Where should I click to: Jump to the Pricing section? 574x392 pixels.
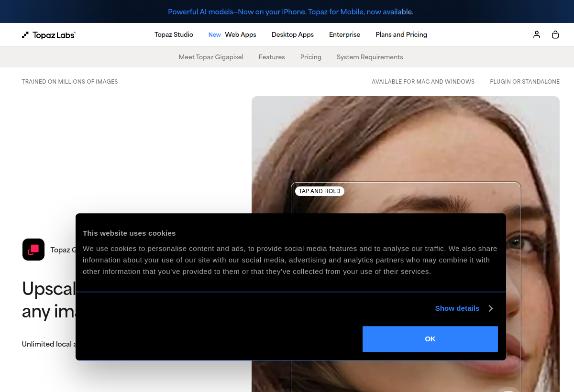pos(311,57)
